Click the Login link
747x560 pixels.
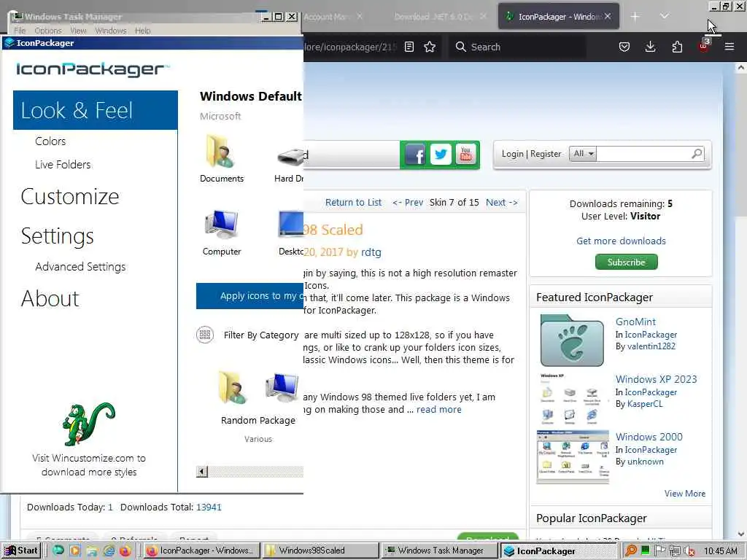click(512, 154)
